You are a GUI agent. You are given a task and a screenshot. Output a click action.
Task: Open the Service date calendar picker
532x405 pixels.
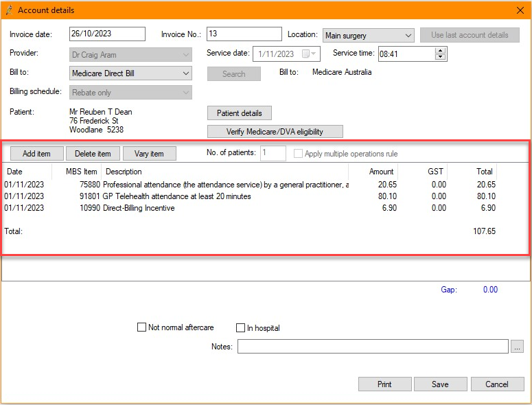(309, 54)
